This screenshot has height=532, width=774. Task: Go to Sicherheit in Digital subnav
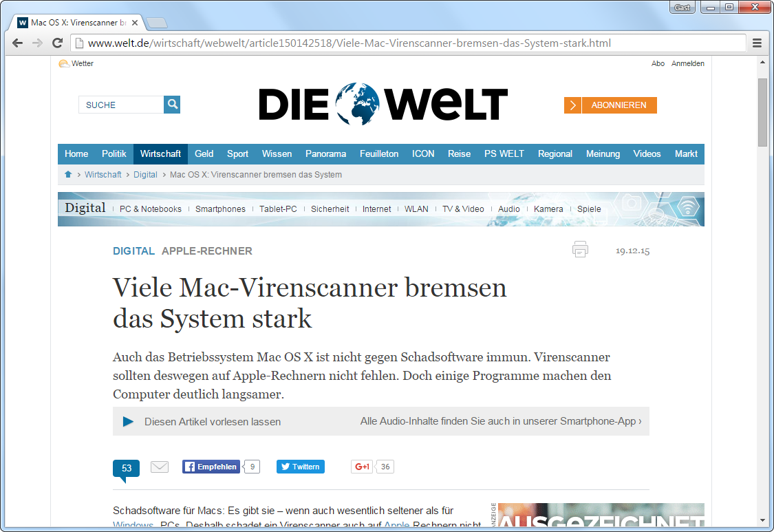point(330,209)
